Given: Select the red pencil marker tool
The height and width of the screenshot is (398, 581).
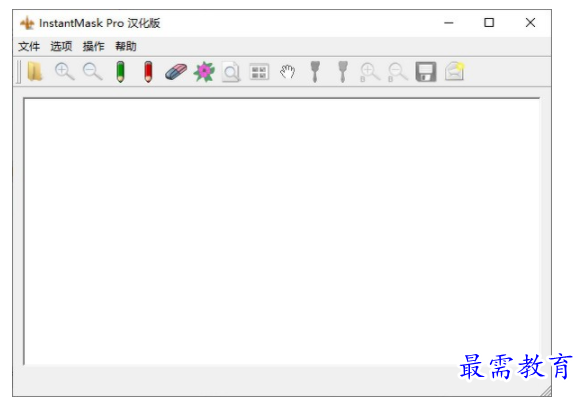Looking at the screenshot, I should [148, 72].
